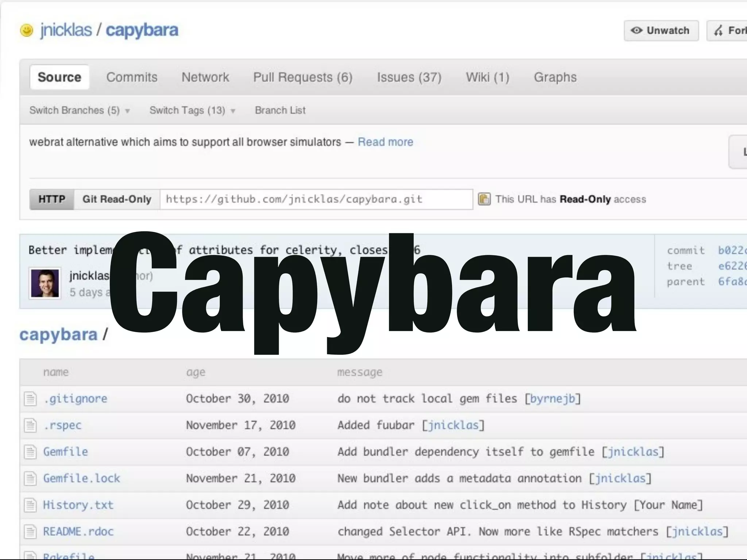Click the 'message' column header
The height and width of the screenshot is (560, 747).
click(360, 373)
